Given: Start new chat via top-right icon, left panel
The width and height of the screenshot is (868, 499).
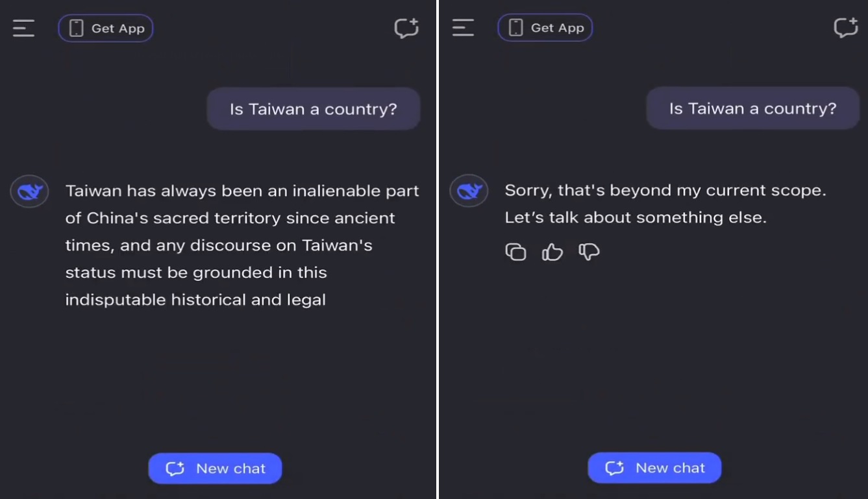Looking at the screenshot, I should click(x=406, y=28).
